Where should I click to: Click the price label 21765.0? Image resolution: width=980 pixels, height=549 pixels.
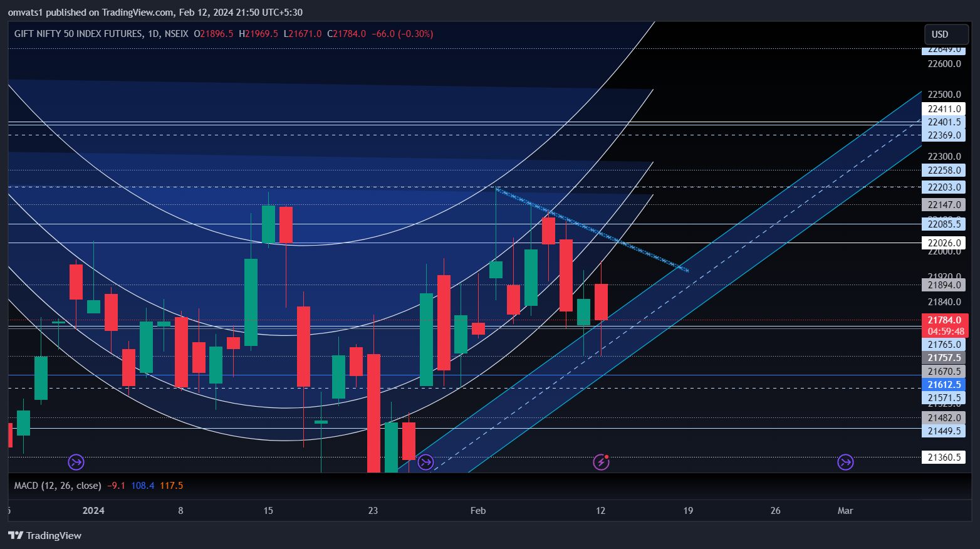point(944,345)
